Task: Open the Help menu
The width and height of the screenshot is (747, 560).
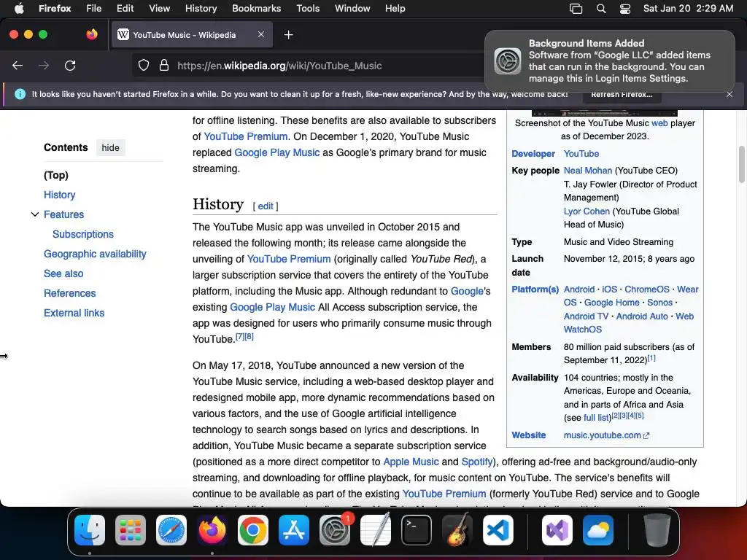Action: (x=395, y=8)
